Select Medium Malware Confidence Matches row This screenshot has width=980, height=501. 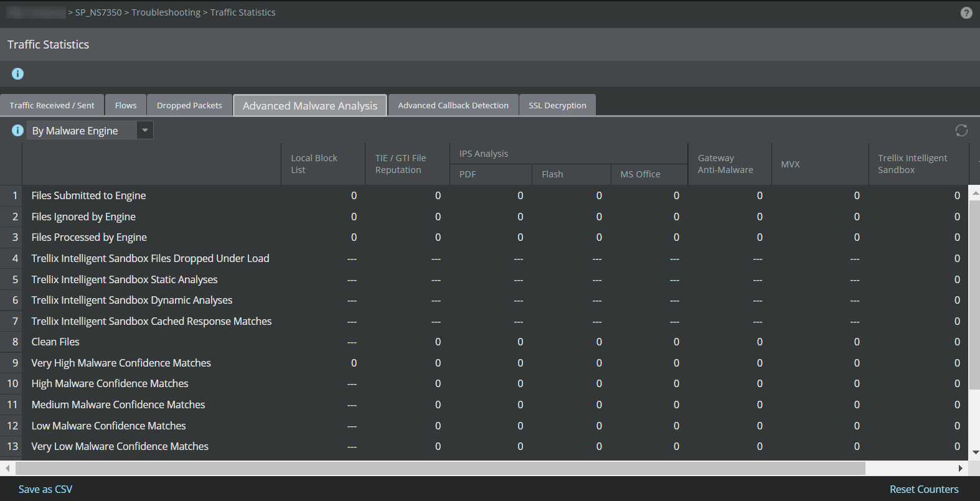(x=484, y=405)
